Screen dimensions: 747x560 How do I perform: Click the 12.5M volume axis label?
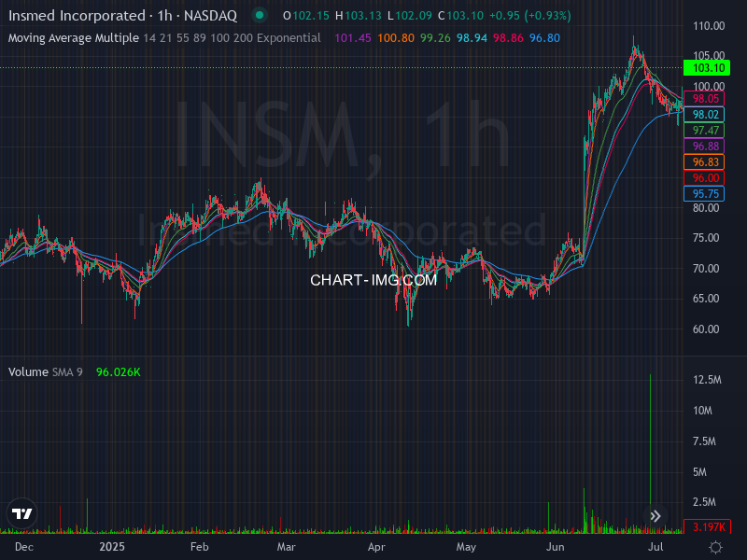tap(707, 380)
